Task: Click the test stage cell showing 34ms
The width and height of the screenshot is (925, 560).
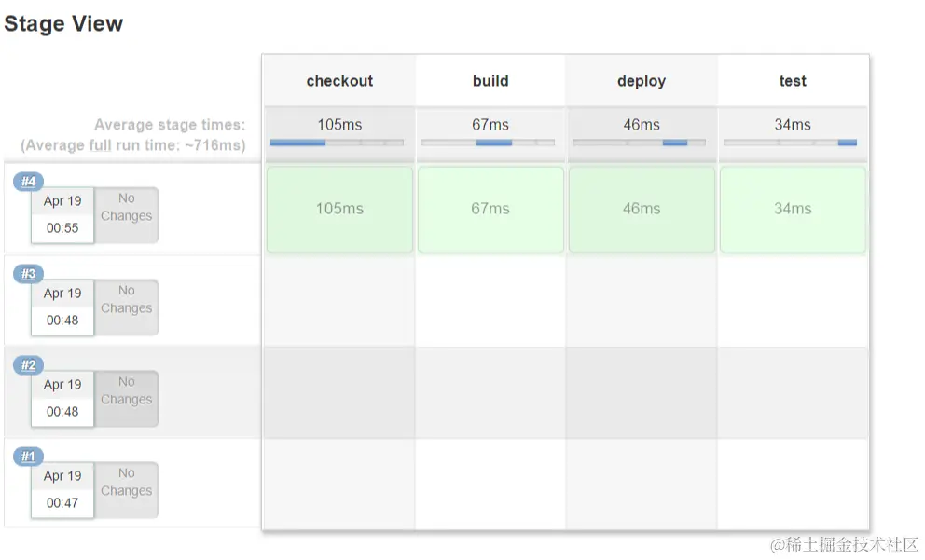Action: (793, 210)
